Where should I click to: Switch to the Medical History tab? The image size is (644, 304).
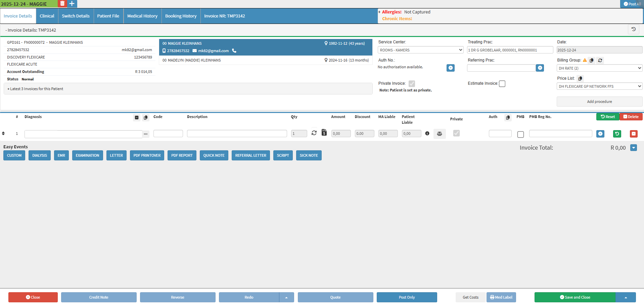(x=142, y=16)
